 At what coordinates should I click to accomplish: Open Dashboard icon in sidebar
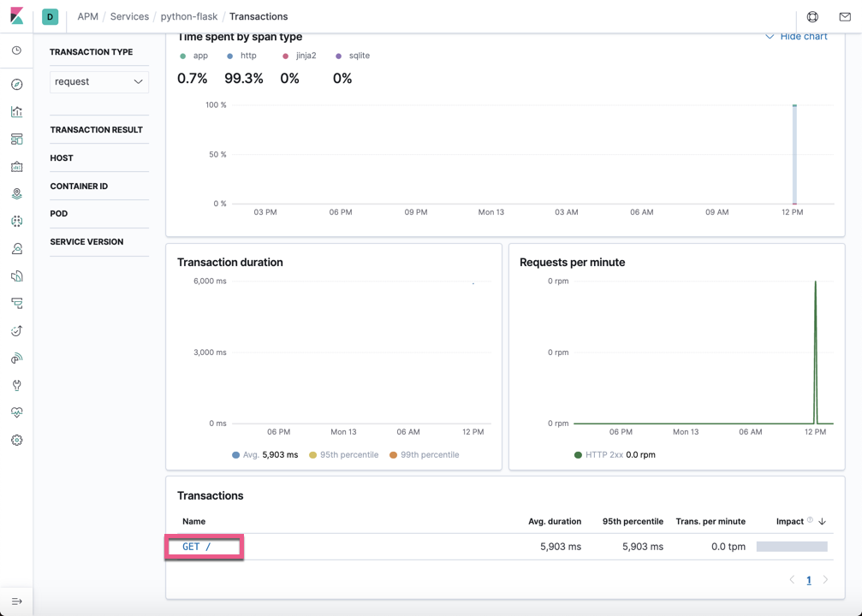click(x=17, y=139)
